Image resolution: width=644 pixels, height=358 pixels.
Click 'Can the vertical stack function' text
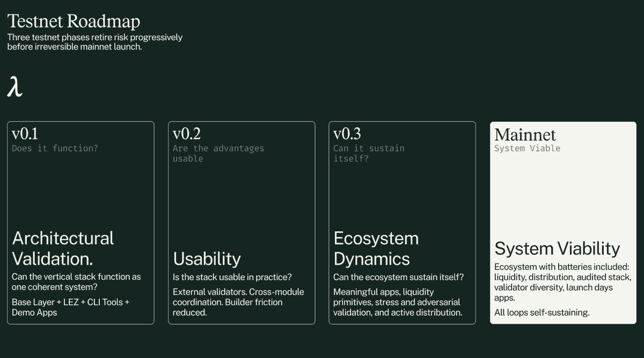pyautogui.click(x=76, y=282)
